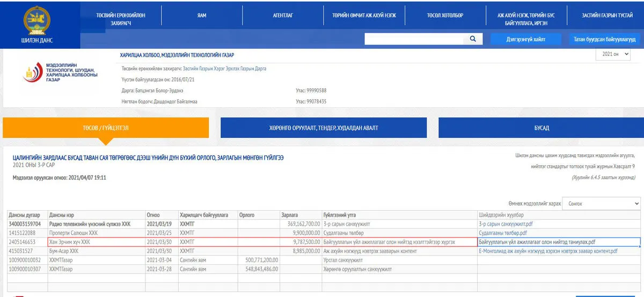The width and height of the screenshot is (644, 297).
Task: Select the ТӨСӨВ / ГҮЙЦЭТГЭЛ tab
Action: [106, 128]
